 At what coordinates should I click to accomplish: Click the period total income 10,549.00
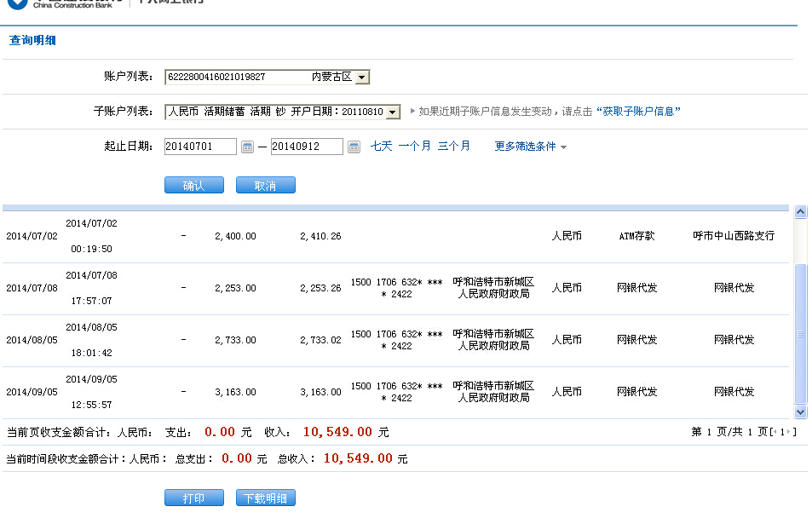click(358, 458)
